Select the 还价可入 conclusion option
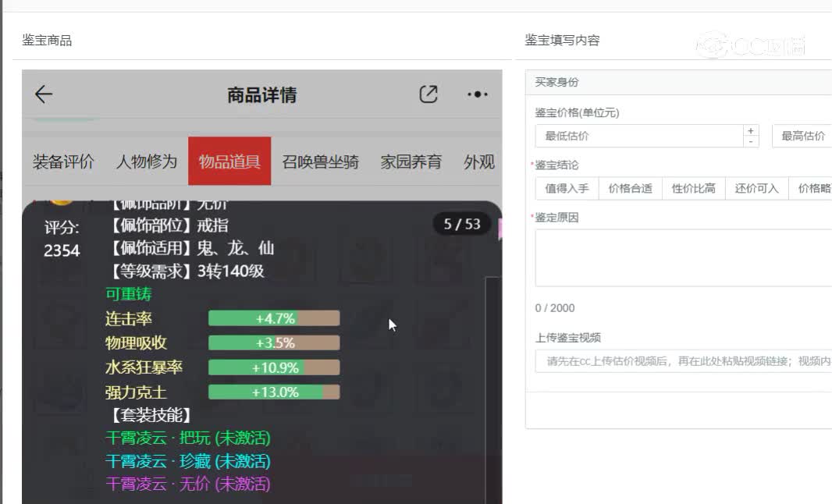Viewport: 832px width, 504px height. tap(756, 188)
